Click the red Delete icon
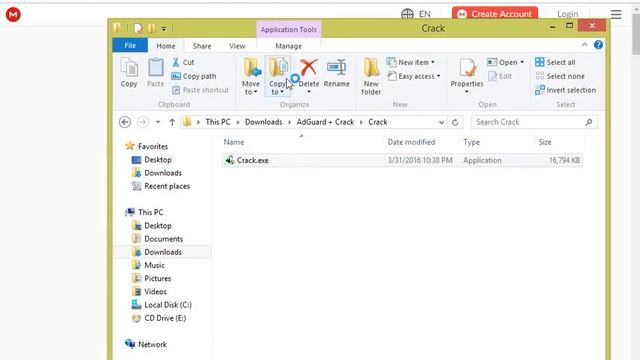Image resolution: width=640 pixels, height=360 pixels. (309, 67)
